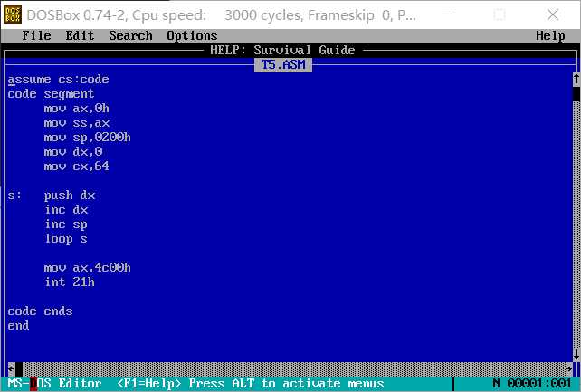Place cursor on 'assume cs:code' line
This screenshot has height=392, width=581.
58,80
